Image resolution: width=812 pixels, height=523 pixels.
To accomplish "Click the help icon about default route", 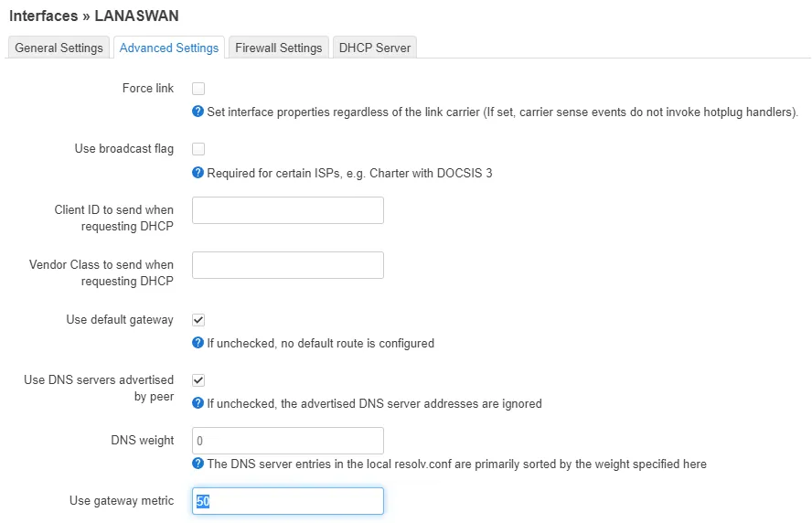I will point(198,343).
